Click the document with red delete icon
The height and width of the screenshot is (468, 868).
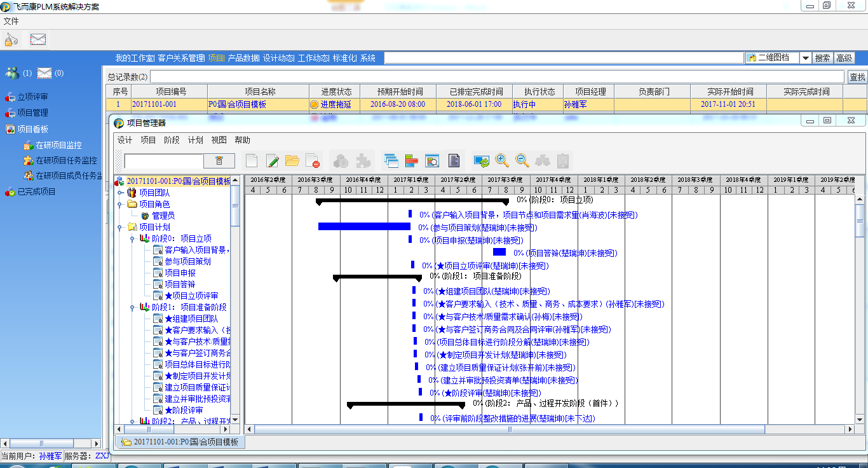click(x=312, y=161)
